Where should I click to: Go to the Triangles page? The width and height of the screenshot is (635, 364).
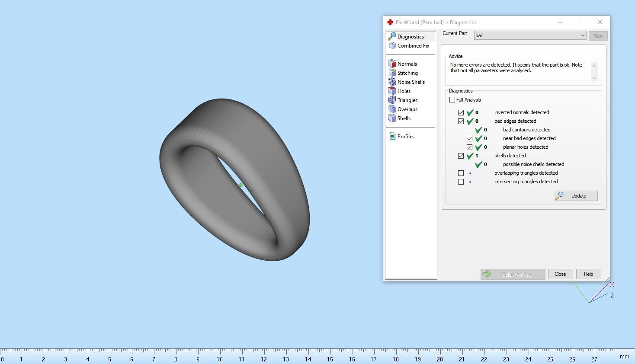(x=407, y=100)
